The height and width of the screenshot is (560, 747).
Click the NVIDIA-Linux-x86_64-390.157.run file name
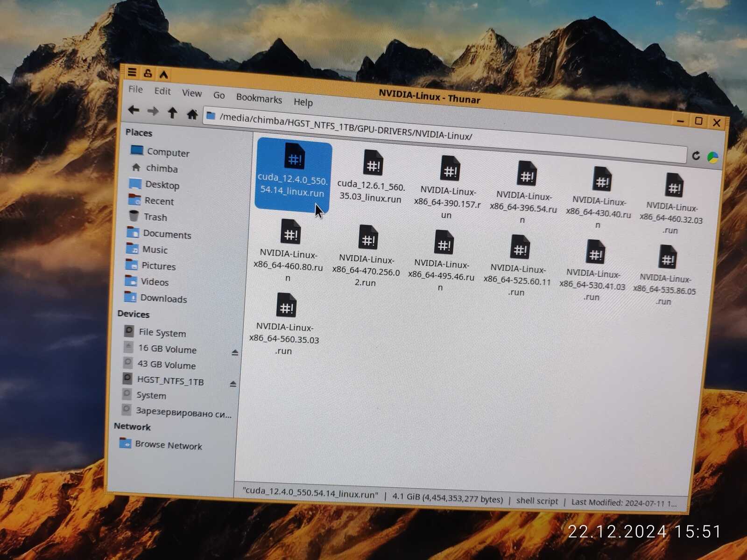click(x=447, y=203)
